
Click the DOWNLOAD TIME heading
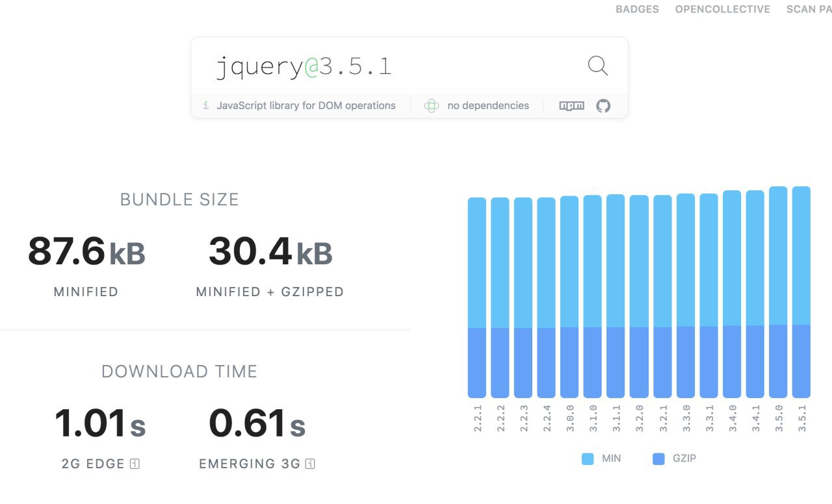click(179, 372)
